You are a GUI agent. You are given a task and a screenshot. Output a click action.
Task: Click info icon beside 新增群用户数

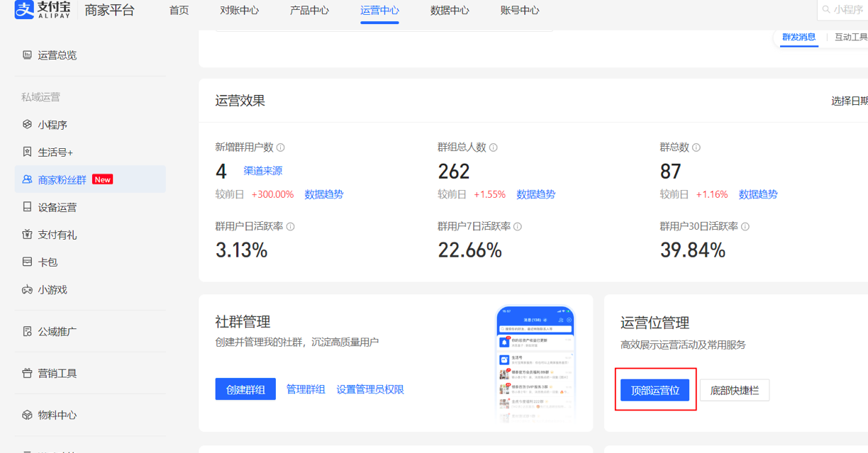281,147
